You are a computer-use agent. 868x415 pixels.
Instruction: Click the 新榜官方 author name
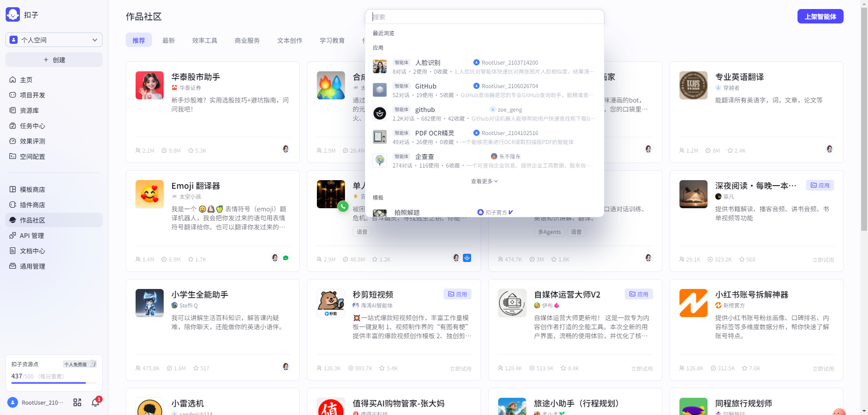[x=734, y=306]
